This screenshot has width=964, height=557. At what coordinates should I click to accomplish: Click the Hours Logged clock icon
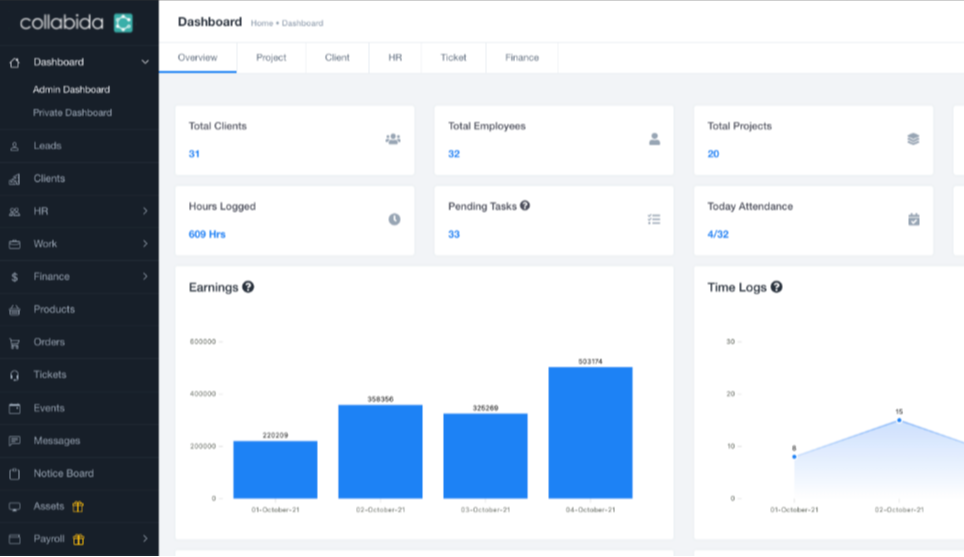[394, 219]
